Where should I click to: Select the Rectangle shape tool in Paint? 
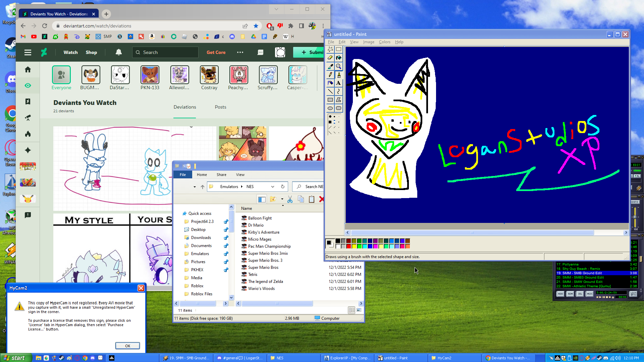pos(330,100)
